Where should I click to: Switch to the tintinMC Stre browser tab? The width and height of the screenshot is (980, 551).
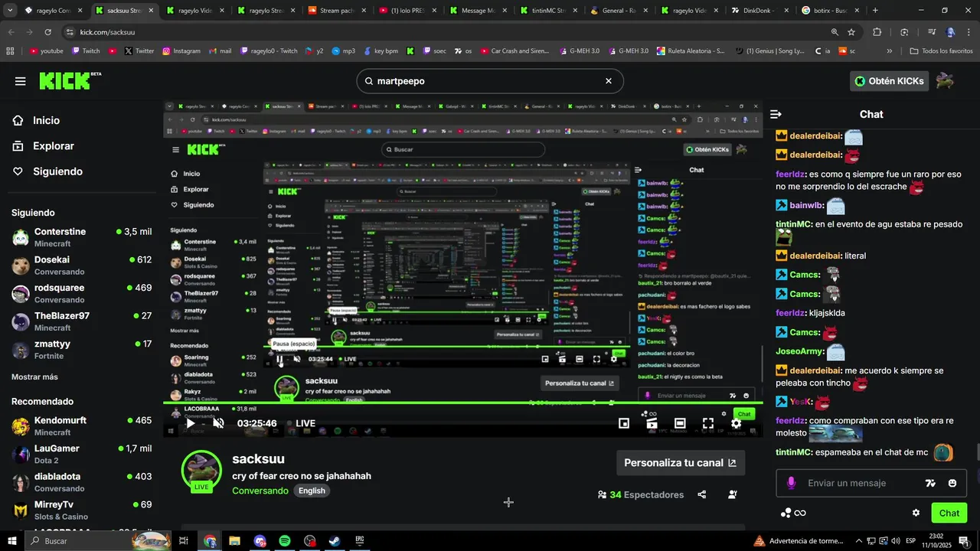pyautogui.click(x=549, y=11)
